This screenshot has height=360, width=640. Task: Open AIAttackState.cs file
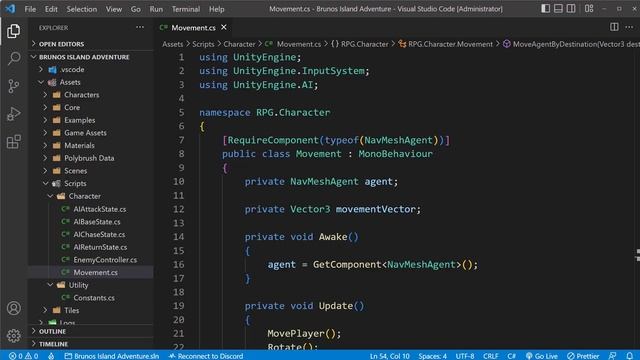click(91, 209)
